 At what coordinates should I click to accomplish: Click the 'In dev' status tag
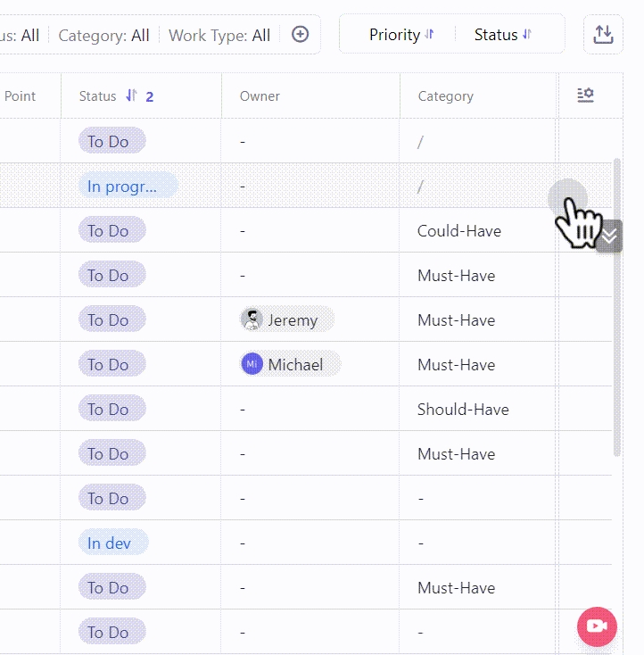pos(109,543)
